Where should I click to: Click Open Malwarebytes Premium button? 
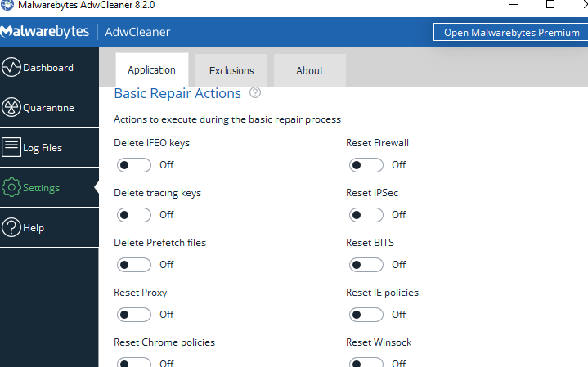(510, 33)
